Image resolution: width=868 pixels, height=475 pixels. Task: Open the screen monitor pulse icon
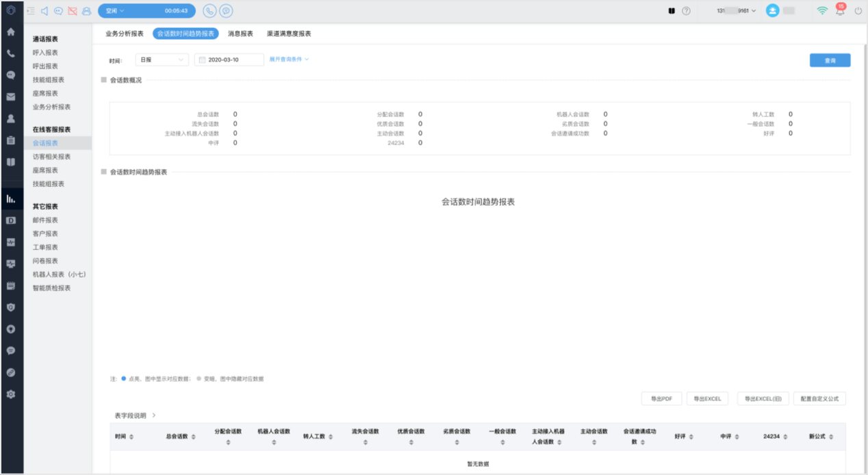tap(10, 264)
